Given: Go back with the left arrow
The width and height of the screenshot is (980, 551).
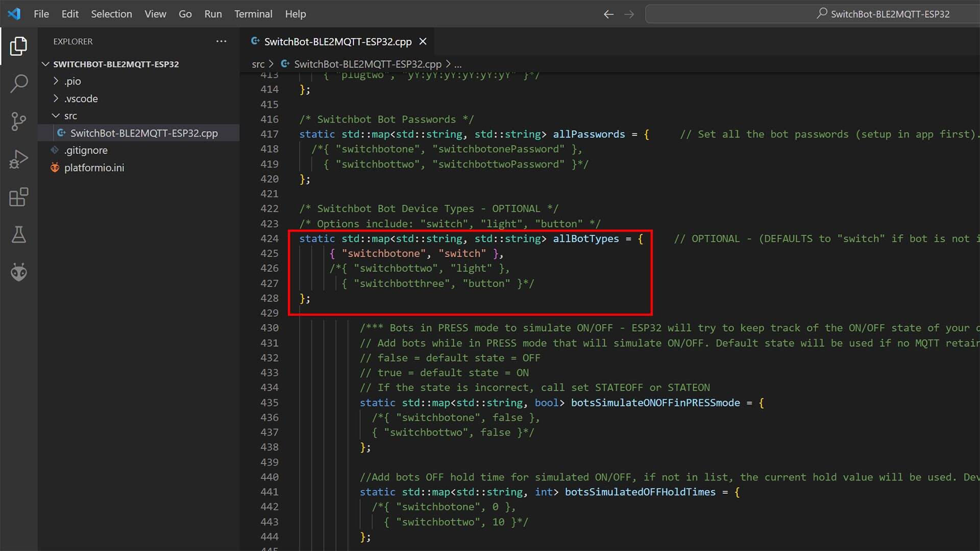Looking at the screenshot, I should [x=608, y=14].
